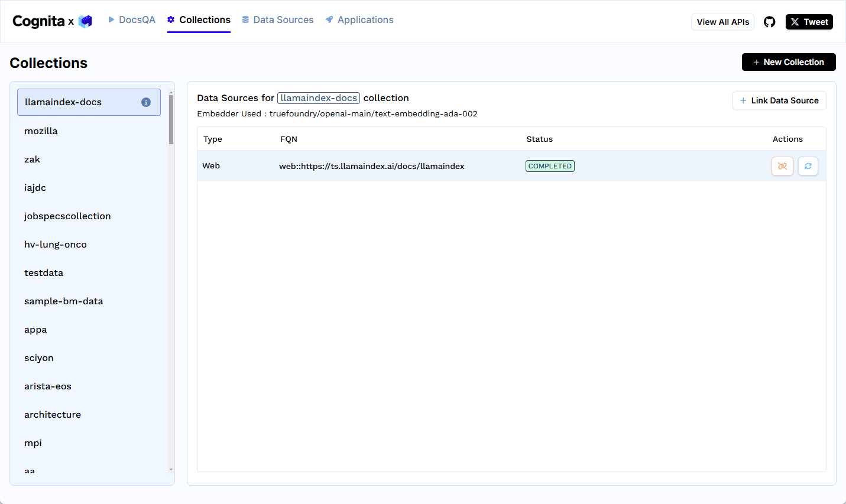Select the llamaindex-docs collection
Image resolution: width=846 pixels, height=504 pixels.
click(89, 102)
